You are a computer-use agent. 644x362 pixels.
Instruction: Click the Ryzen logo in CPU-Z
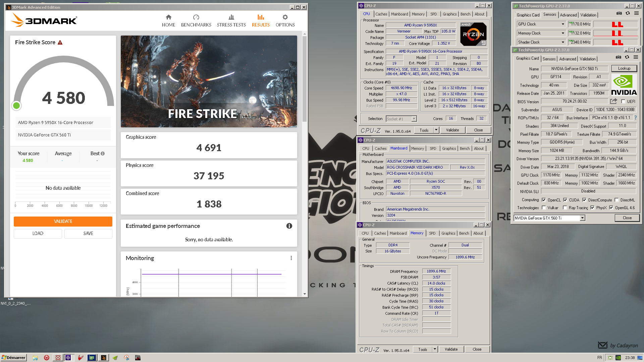(x=473, y=34)
